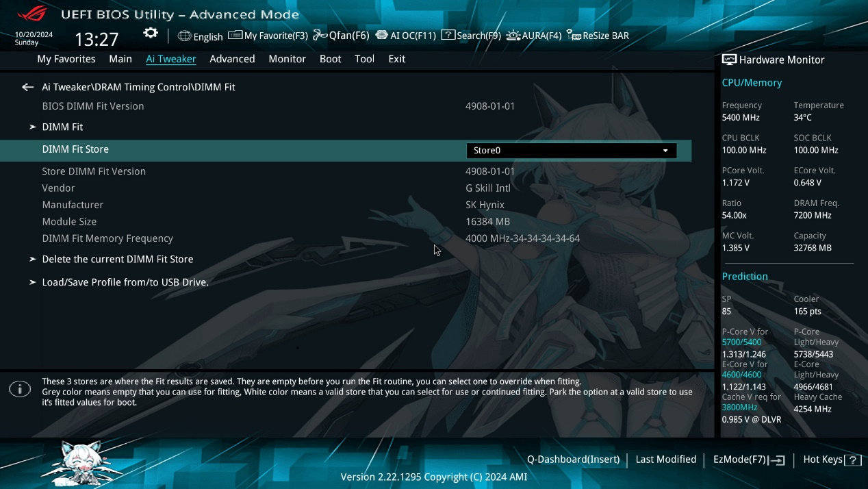This screenshot has height=489, width=868.
Task: Click the Frequency value 5400 MHz
Action: [x=741, y=117]
